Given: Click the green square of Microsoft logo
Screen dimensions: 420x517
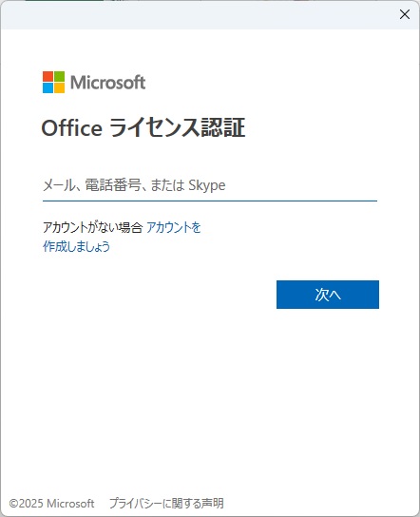Looking at the screenshot, I should coord(59,76).
